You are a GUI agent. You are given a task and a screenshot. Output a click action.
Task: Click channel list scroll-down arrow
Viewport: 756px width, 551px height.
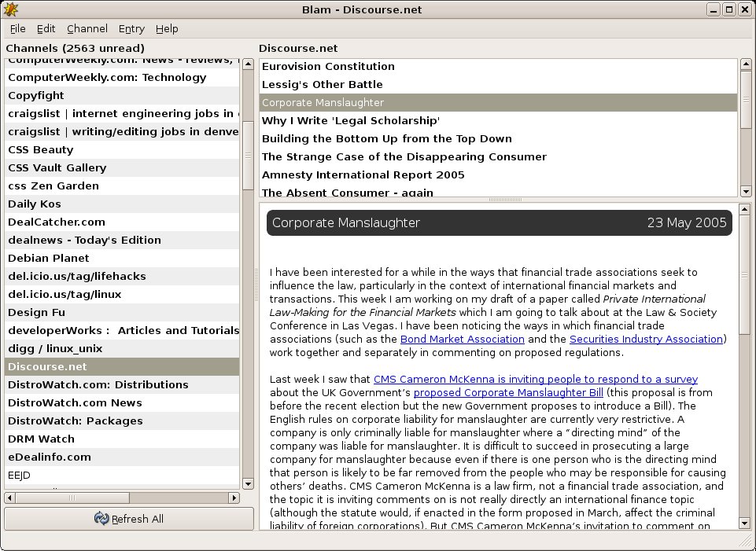pyautogui.click(x=248, y=484)
